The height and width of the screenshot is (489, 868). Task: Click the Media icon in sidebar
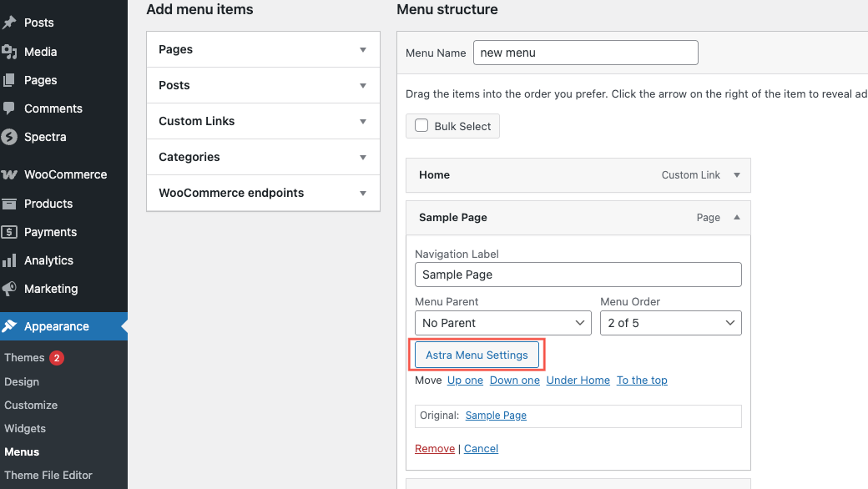coord(9,52)
